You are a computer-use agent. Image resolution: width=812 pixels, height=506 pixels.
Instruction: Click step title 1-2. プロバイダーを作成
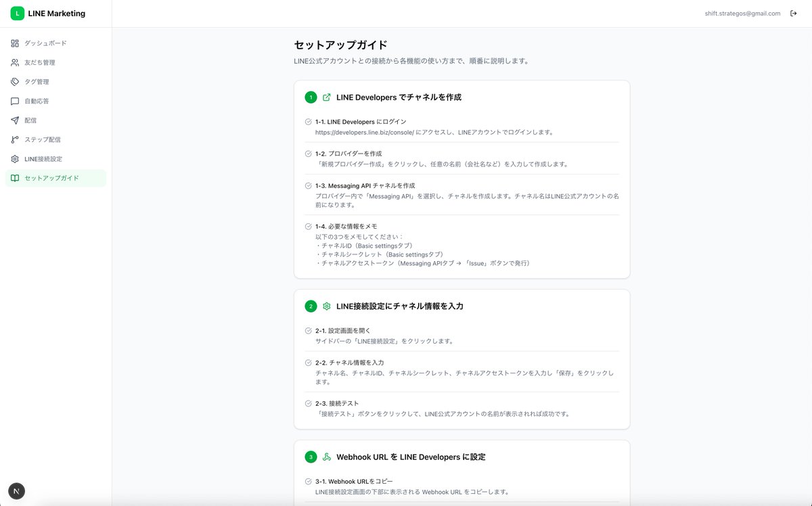[348, 154]
